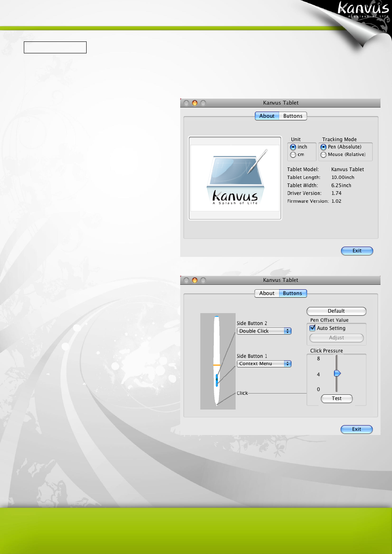Click the Kanvus logo in page corner
This screenshot has width=392, height=554.
coord(363,10)
